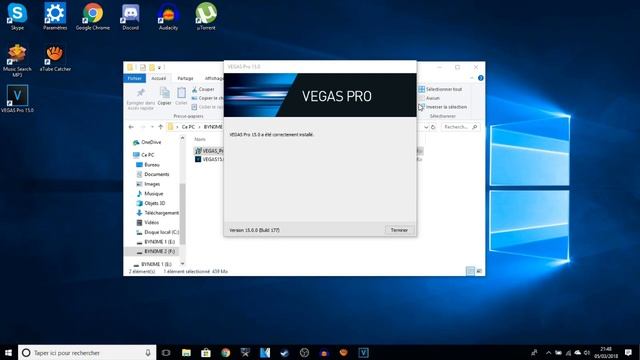The height and width of the screenshot is (360, 640).
Task: Select the VEGAS_Pr file in the list
Action: (209, 151)
